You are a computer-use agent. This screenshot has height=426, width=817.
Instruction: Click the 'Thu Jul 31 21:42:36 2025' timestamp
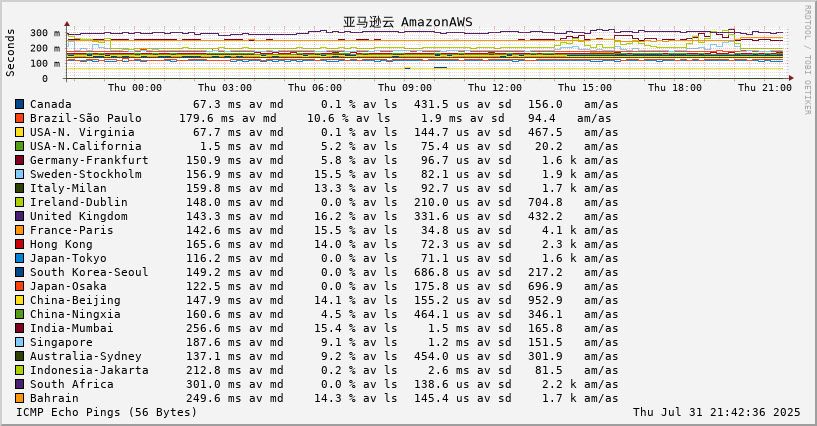click(716, 412)
